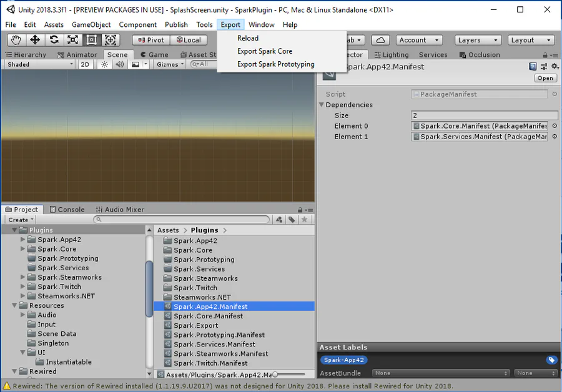Open the Tools menu

point(204,25)
